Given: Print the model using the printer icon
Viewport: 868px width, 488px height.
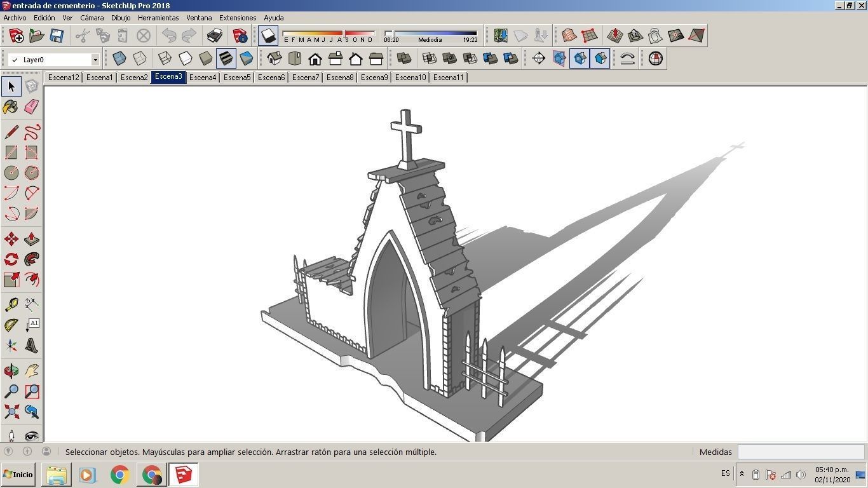Looking at the screenshot, I should coord(215,36).
